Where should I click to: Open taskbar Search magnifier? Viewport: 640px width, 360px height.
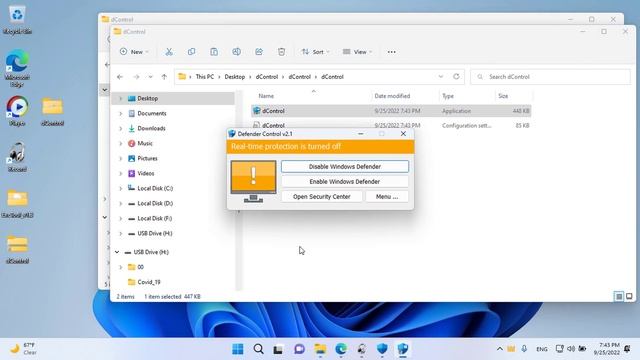[258, 349]
